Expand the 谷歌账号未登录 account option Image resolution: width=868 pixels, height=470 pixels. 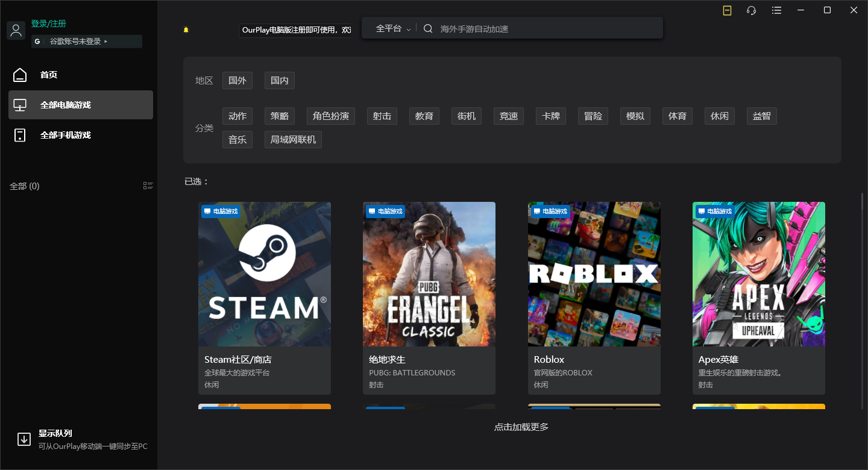(86, 42)
